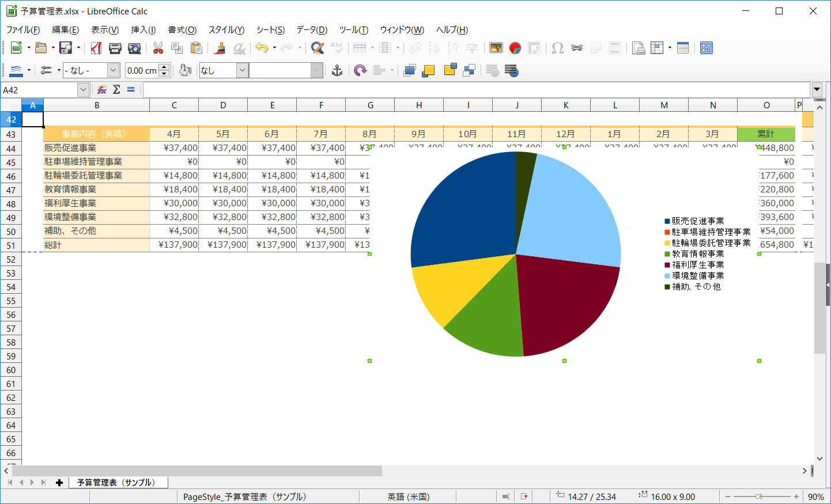Click the Split Window icon
The height and width of the screenshot is (504, 831).
point(683,48)
